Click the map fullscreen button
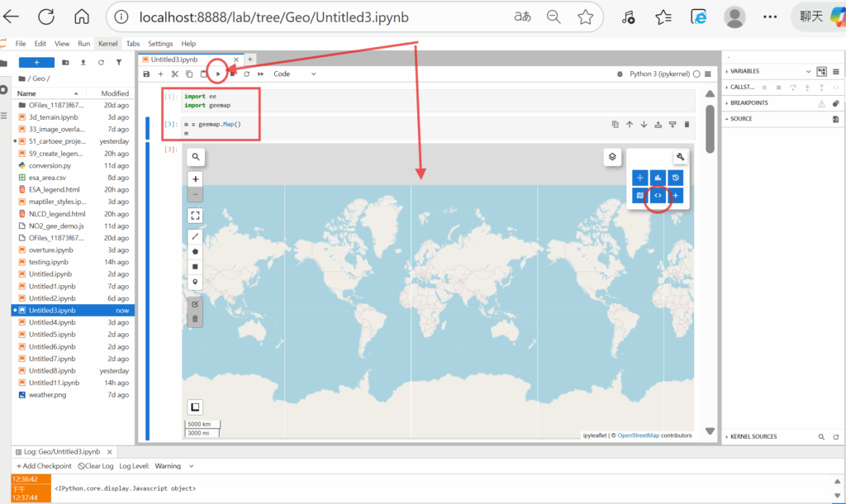846x504 pixels. coord(196,215)
